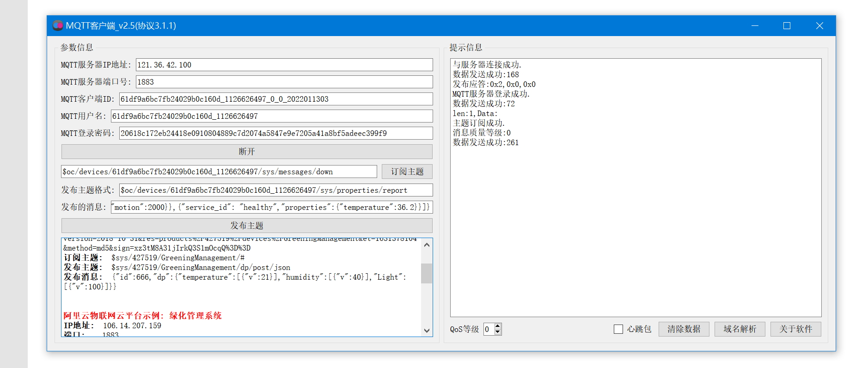Viewport: 868px width, 368px height.
Task: Click the QoS等级 label
Action: coord(465,329)
